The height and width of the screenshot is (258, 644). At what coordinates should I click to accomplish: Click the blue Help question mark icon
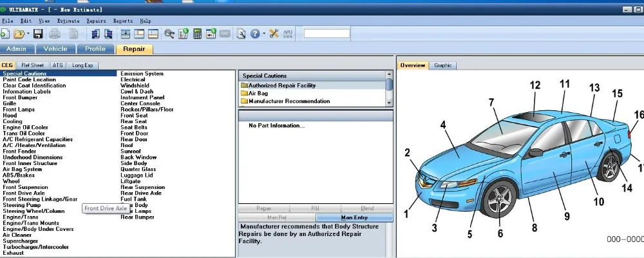coord(255,34)
